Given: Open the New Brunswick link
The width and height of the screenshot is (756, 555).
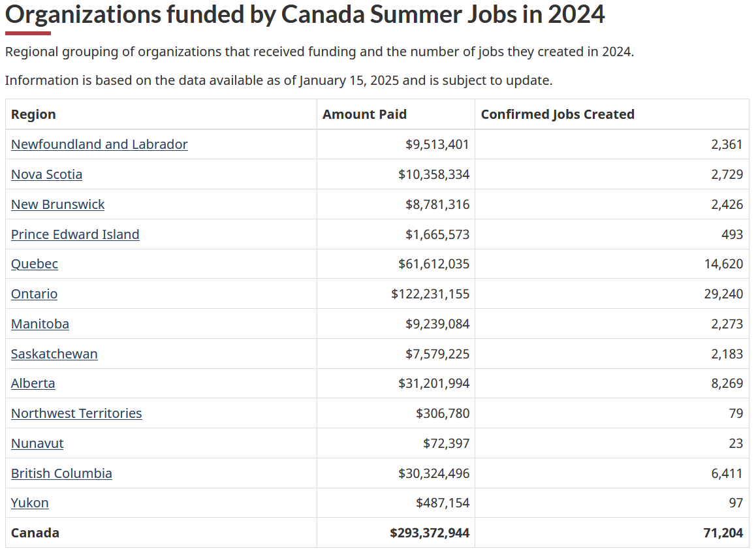Looking at the screenshot, I should [x=57, y=204].
